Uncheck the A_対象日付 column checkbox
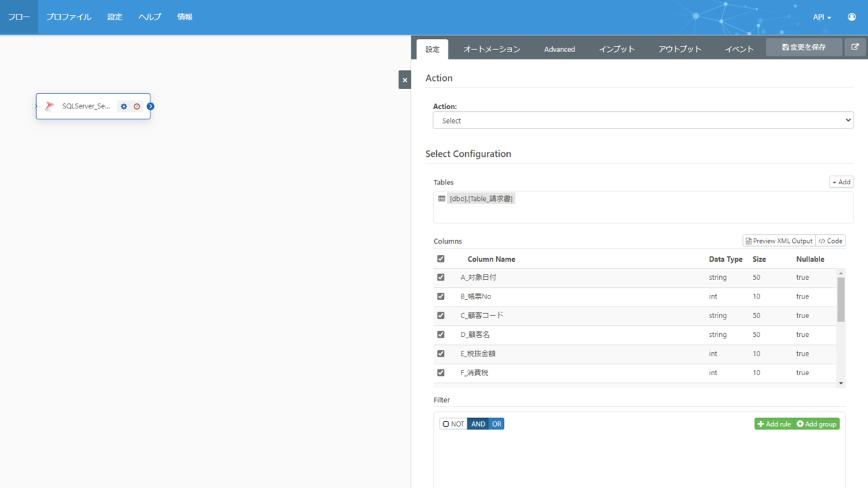868x488 pixels. coord(441,277)
